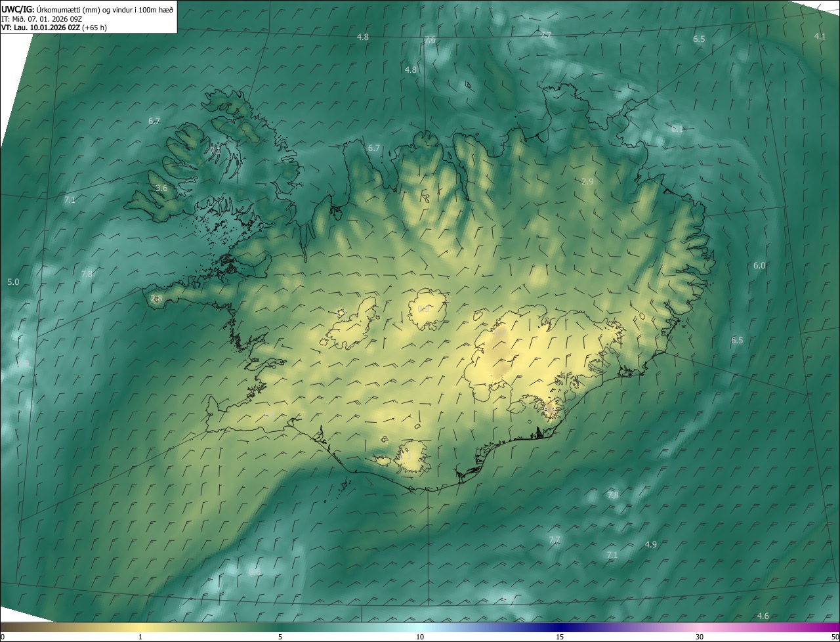Viewport: 840px width, 642px height.
Task: Click the 2.9 value label on the map
Action: click(587, 181)
